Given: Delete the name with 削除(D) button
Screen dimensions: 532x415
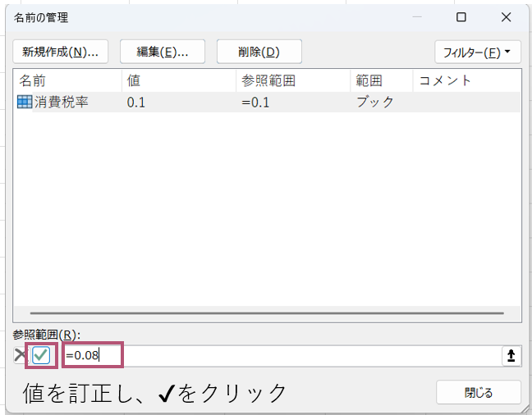Looking at the screenshot, I should point(259,52).
